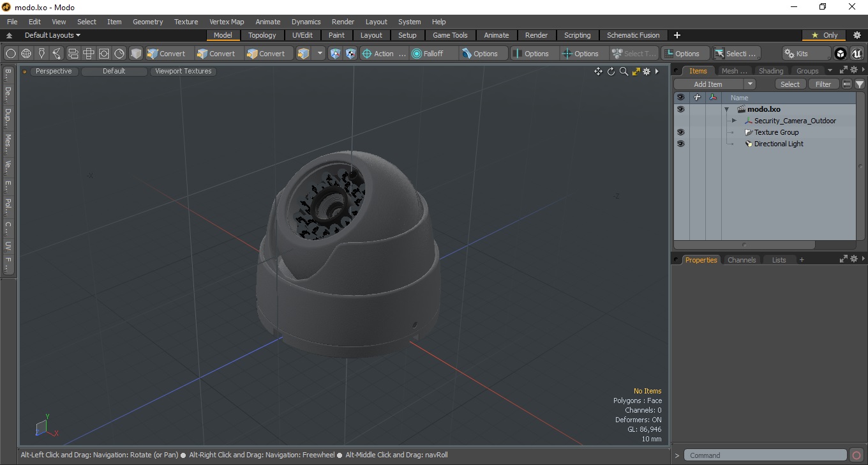Screen dimensions: 868x465
Task: Toggle the viewport orange dot indicator
Action: tap(25, 72)
